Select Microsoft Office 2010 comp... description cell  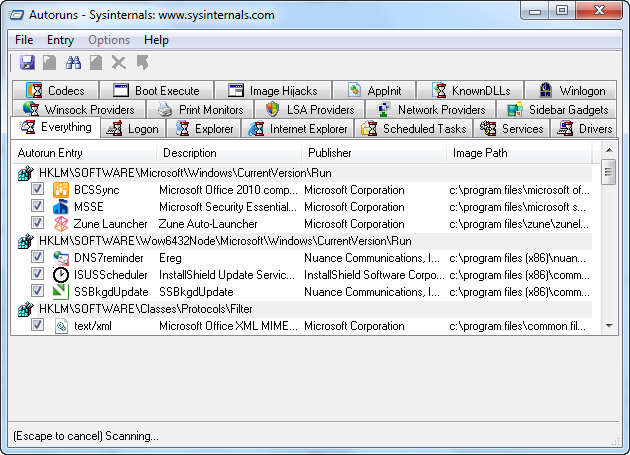click(228, 190)
